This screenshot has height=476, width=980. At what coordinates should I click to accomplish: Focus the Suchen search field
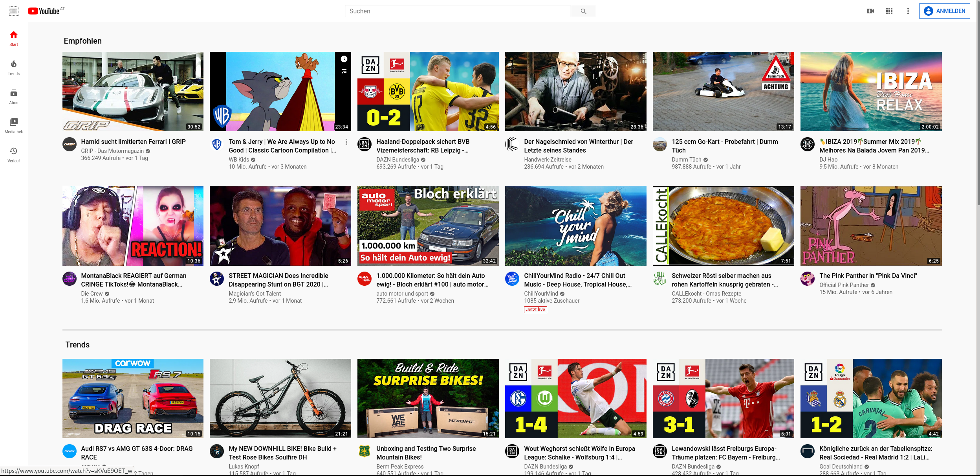coord(458,11)
